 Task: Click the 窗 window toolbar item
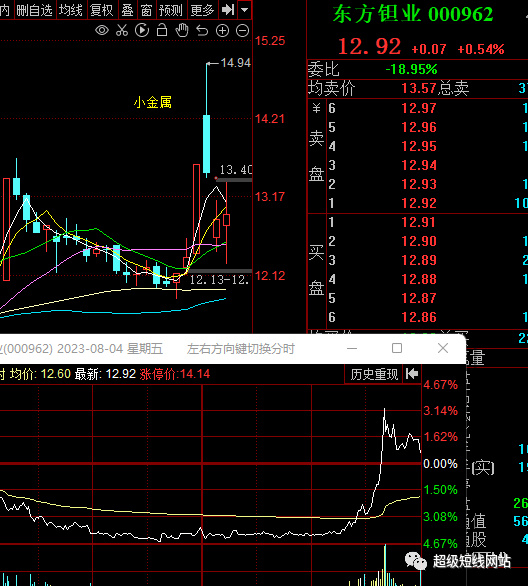(x=146, y=10)
